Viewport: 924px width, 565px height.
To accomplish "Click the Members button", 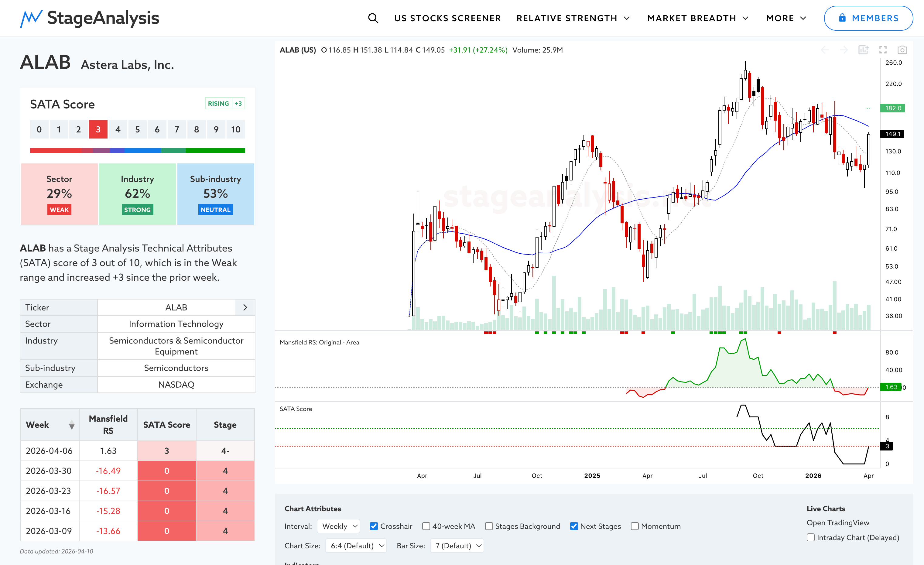I will (x=868, y=18).
